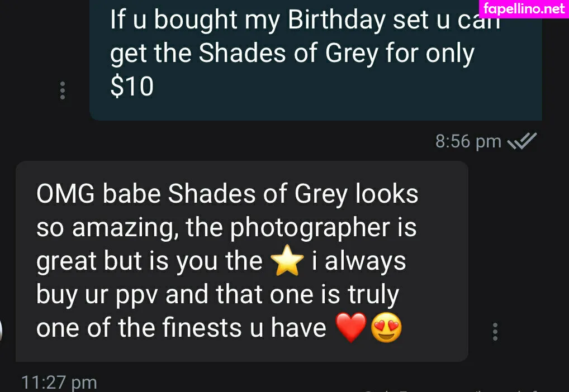Open three-dot menu beside the $10 message

pyautogui.click(x=63, y=90)
